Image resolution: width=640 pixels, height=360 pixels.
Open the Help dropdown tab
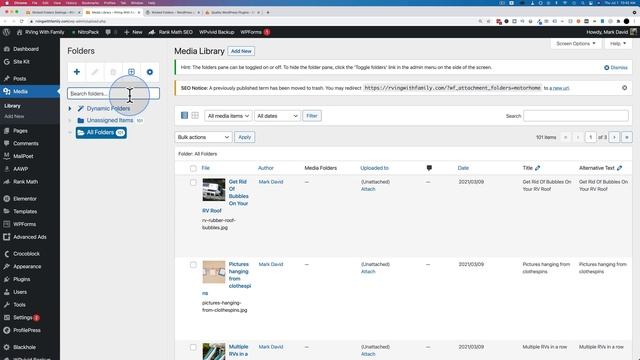point(618,43)
